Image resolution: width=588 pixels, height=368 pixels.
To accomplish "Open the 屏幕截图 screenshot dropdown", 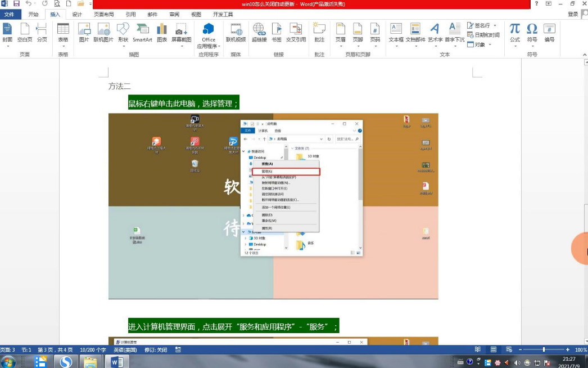I will click(x=182, y=34).
